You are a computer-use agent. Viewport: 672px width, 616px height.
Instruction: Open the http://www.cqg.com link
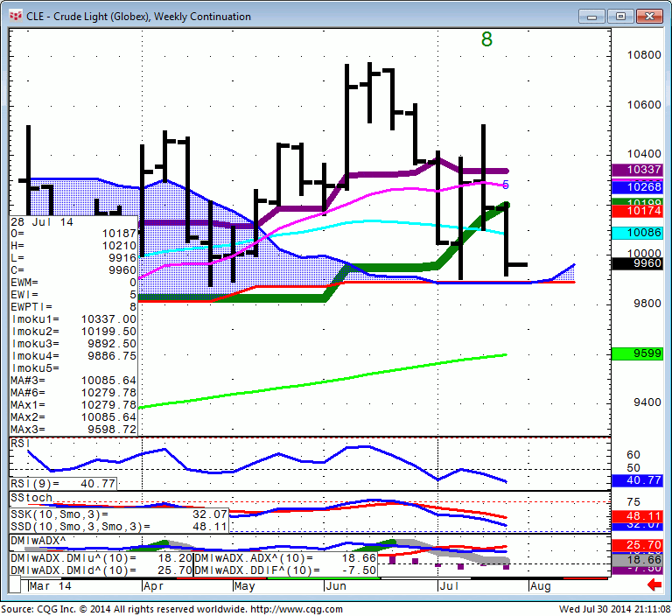coord(297,609)
